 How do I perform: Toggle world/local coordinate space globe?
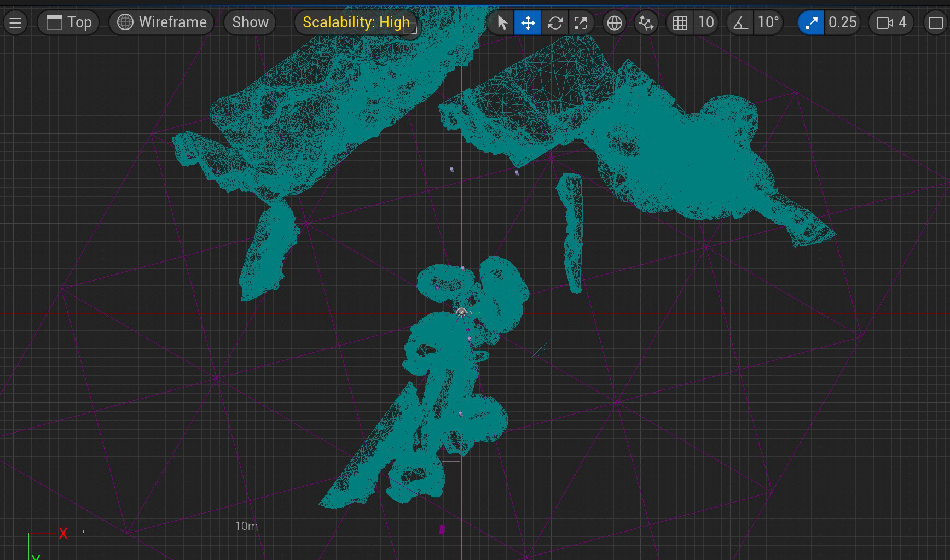pos(615,22)
